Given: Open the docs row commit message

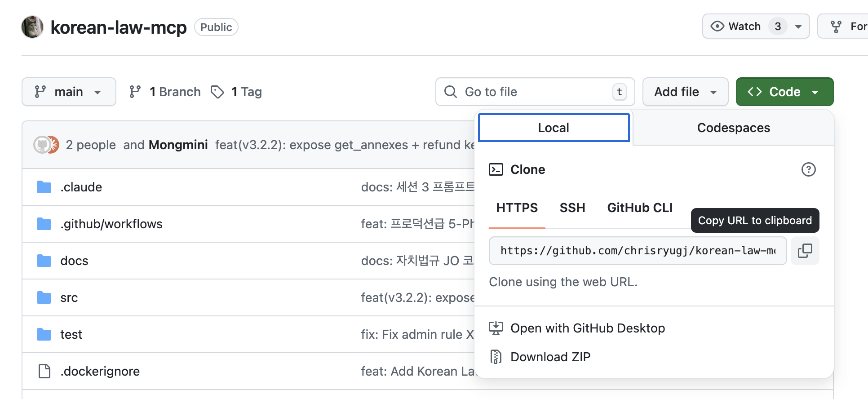Looking at the screenshot, I should (x=418, y=261).
